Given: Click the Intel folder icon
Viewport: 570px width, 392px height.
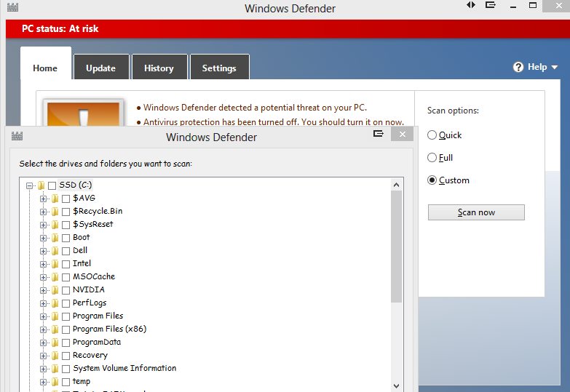Looking at the screenshot, I should click(55, 264).
